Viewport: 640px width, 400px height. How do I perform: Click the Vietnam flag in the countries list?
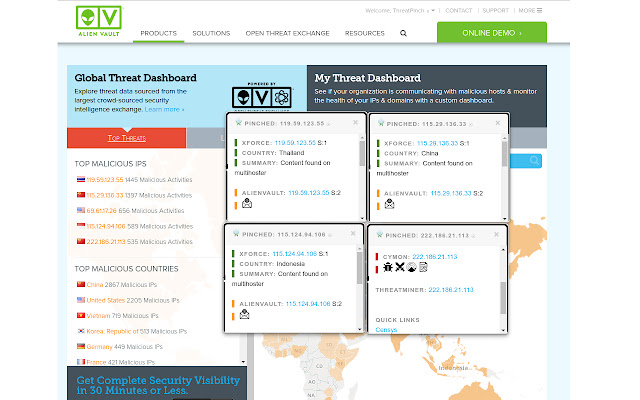(x=81, y=315)
